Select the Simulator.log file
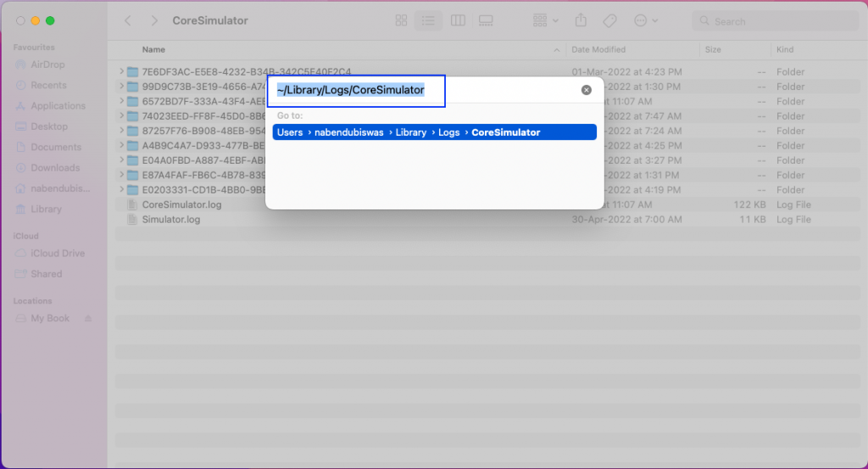Viewport: 868px width, 469px height. point(171,220)
